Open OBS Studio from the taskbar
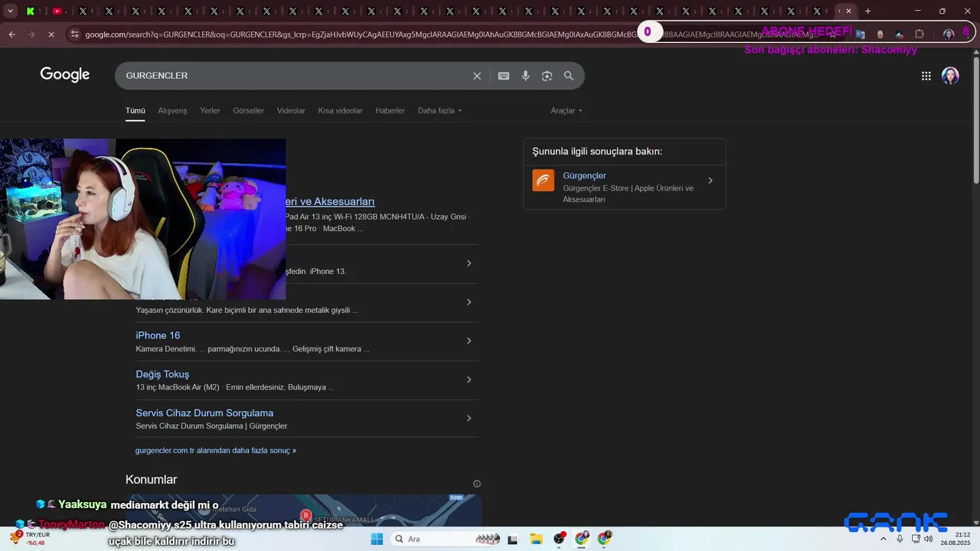 (559, 539)
